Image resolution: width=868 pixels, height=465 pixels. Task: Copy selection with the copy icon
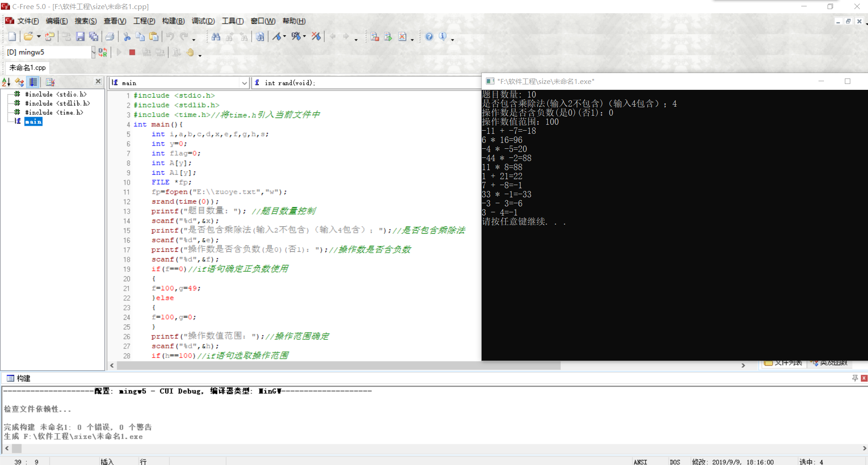140,37
